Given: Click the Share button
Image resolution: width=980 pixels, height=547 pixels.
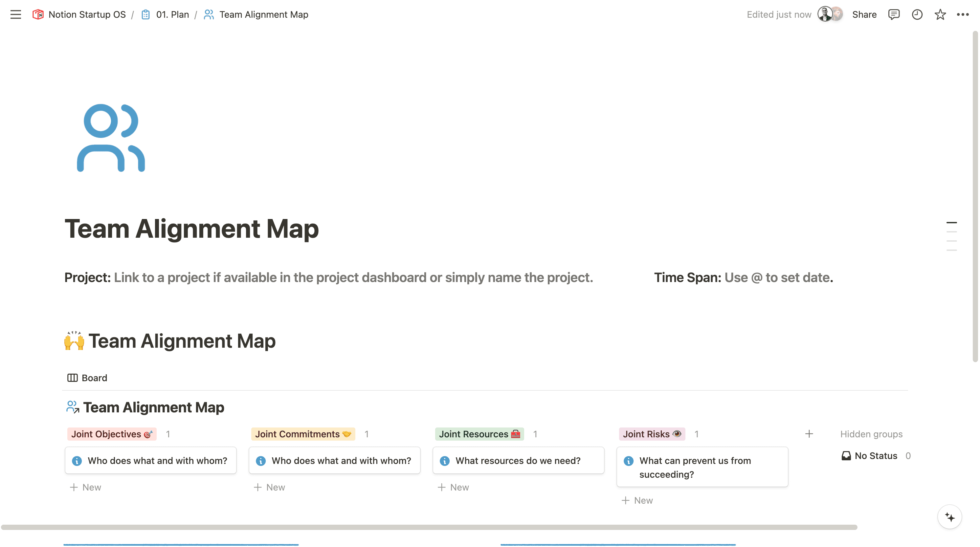Looking at the screenshot, I should [864, 14].
